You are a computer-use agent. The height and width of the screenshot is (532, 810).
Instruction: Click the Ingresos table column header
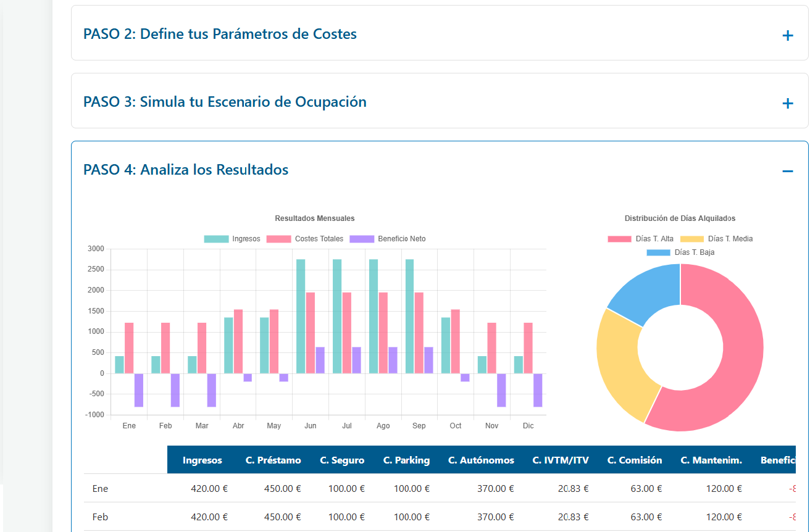coord(202,460)
